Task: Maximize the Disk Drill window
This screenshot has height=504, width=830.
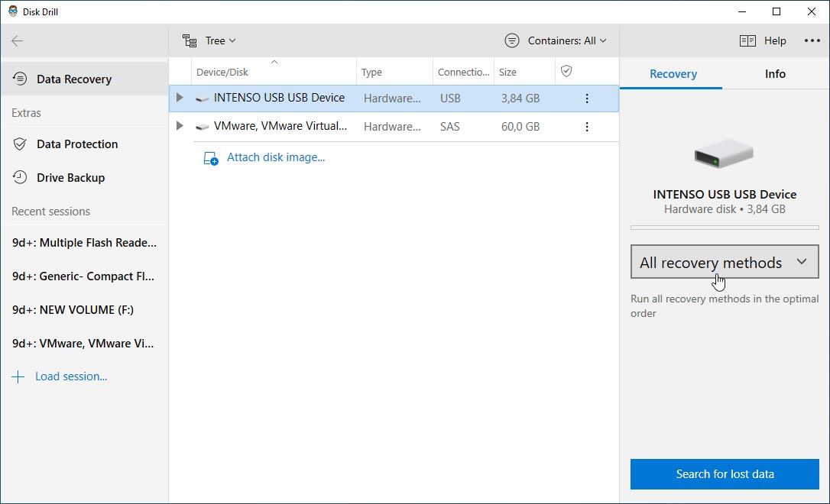Action: tap(777, 11)
